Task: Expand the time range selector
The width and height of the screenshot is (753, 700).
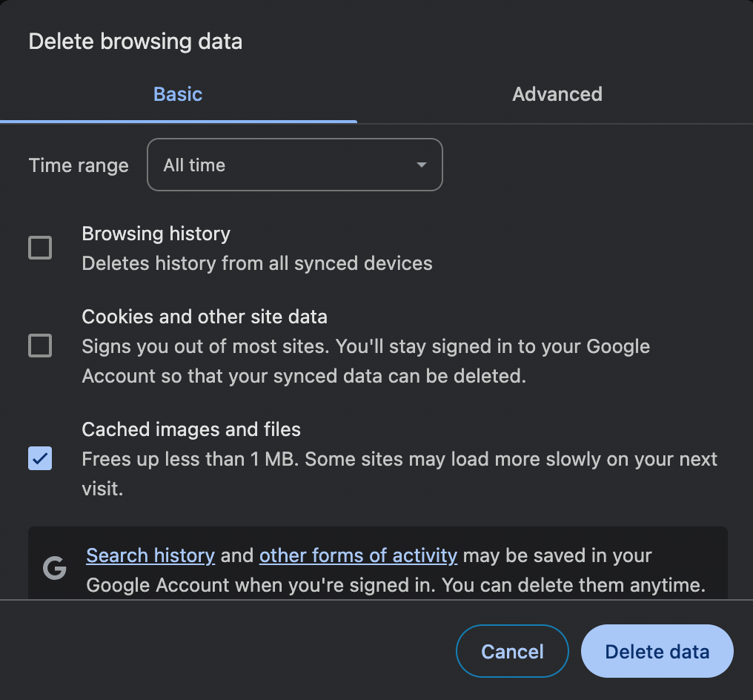Action: pyautogui.click(x=294, y=165)
